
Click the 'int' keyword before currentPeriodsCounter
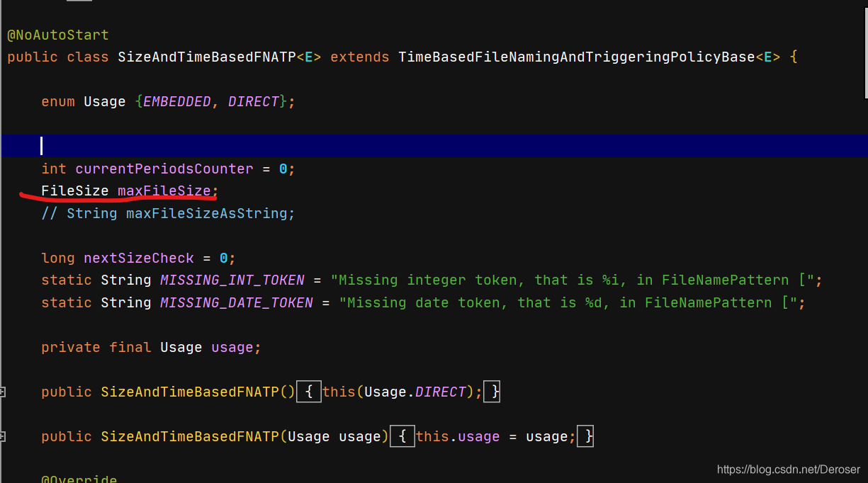(54, 169)
